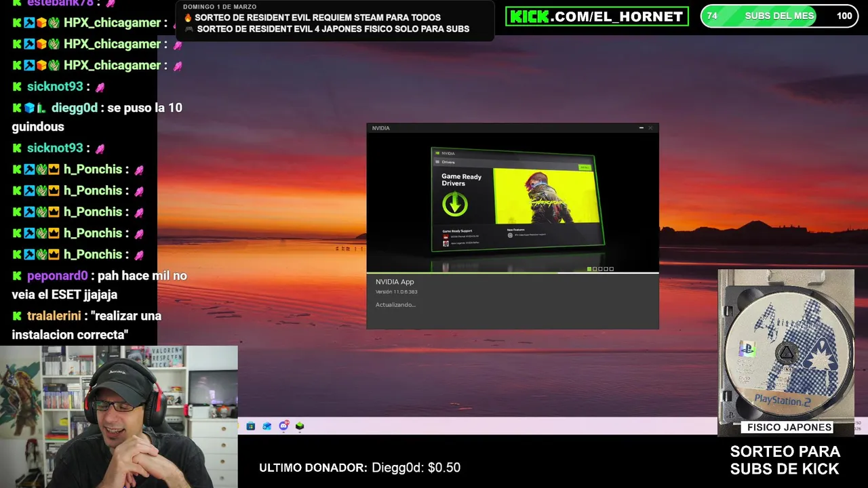Click the KICK.COM/EL_HORNET banner

[x=597, y=16]
